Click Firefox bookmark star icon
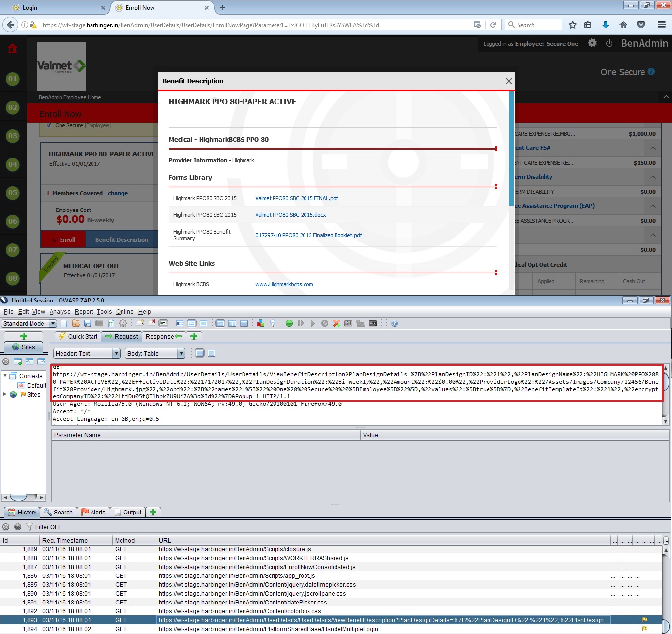 [573, 25]
